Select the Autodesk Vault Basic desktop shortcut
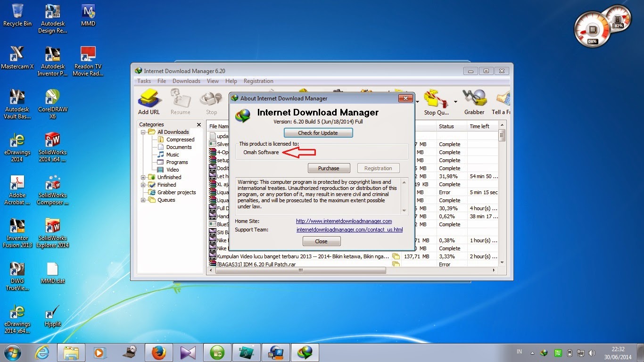 tap(17, 104)
